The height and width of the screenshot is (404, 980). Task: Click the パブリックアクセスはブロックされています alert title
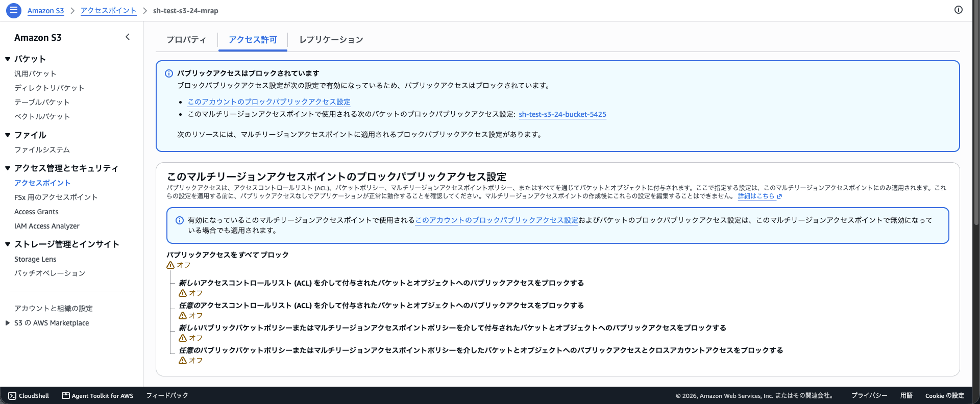[x=248, y=73]
